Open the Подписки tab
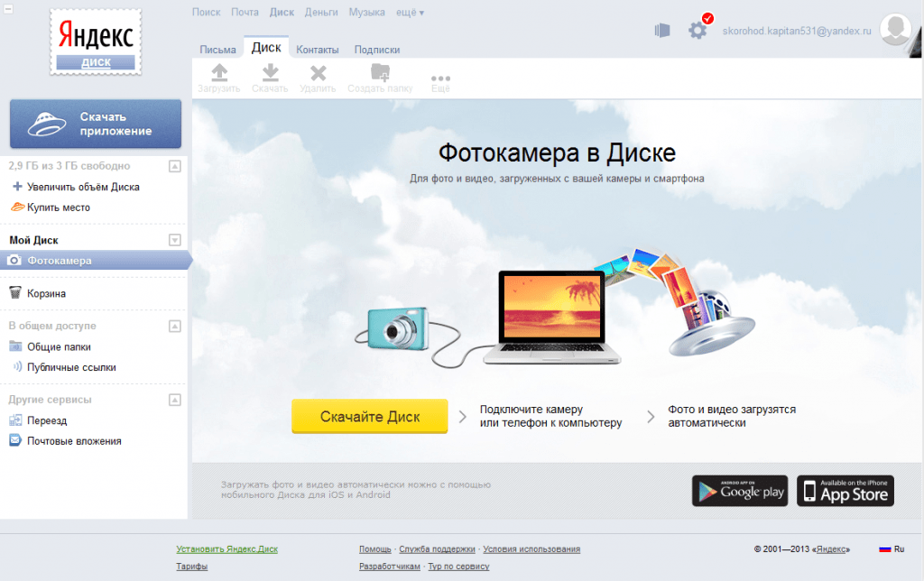 pos(377,50)
